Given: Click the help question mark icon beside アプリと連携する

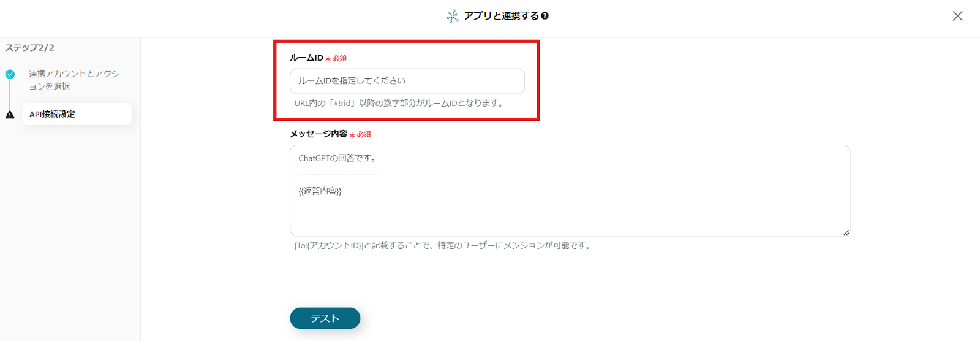Looking at the screenshot, I should click(545, 16).
